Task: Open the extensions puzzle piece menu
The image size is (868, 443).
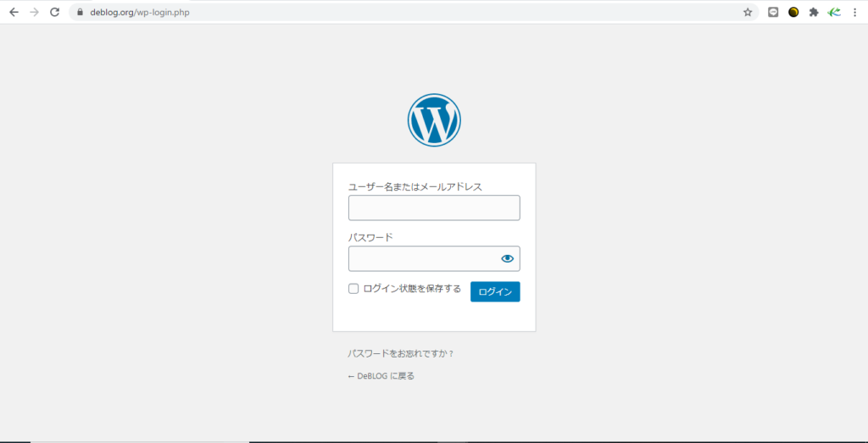Action: (813, 12)
